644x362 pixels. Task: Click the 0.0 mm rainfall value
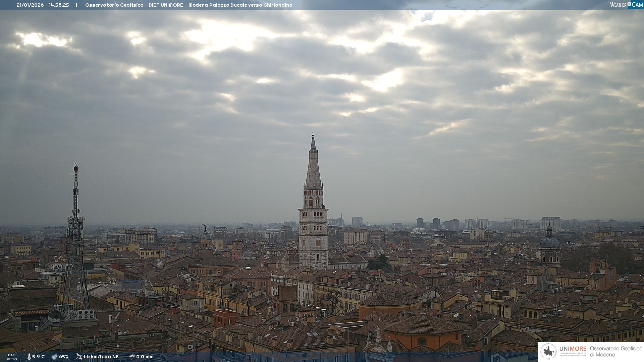(x=145, y=357)
